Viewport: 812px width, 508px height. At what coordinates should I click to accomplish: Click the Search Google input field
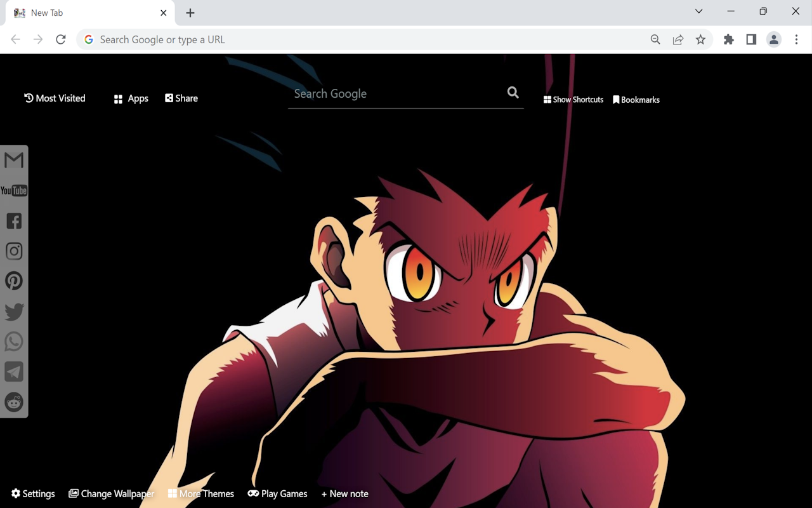393,93
